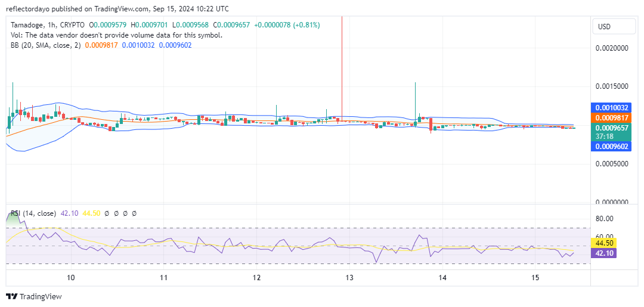This screenshot has height=307, width=644.
Task: Click date label 10 on the time axis
Action: click(70, 277)
